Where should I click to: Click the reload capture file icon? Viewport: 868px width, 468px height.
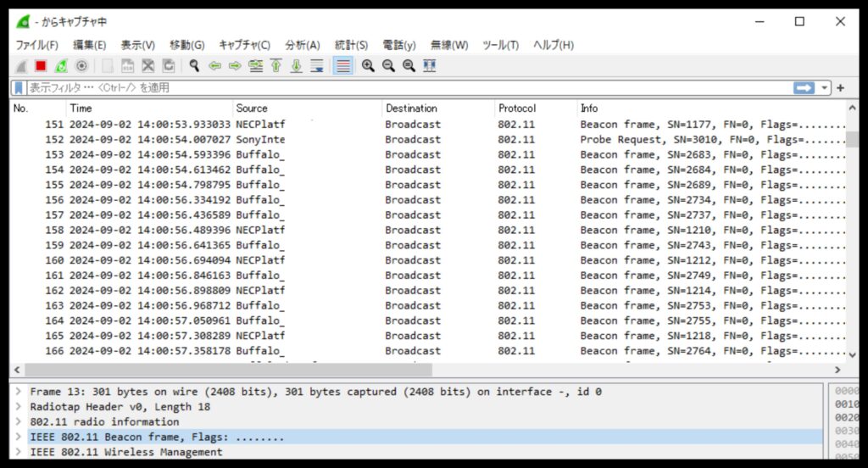pos(169,66)
